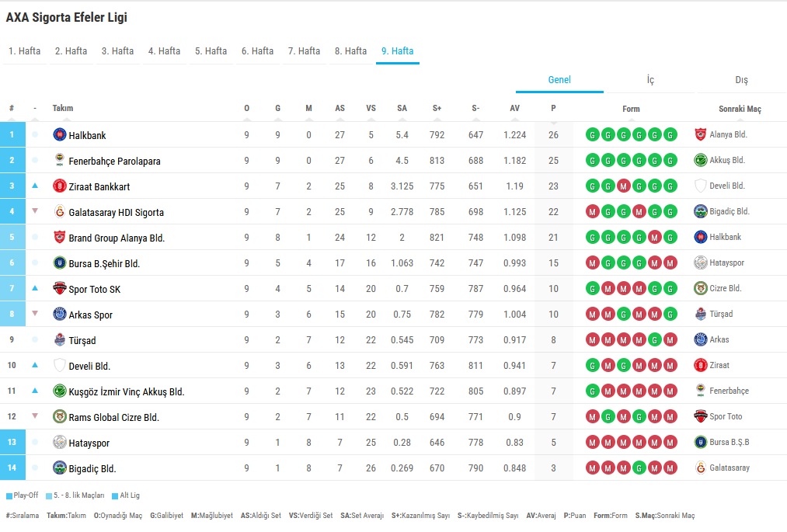Click Galatasaray downward rank arrow
Screen dimensions: 787x532
[x=35, y=210]
